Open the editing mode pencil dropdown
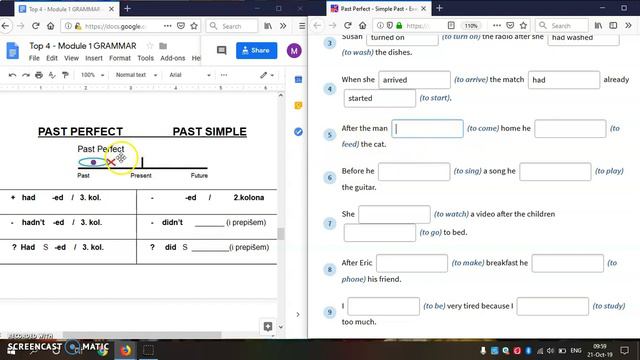Image resolution: width=640 pixels, height=360 pixels. 267,75
